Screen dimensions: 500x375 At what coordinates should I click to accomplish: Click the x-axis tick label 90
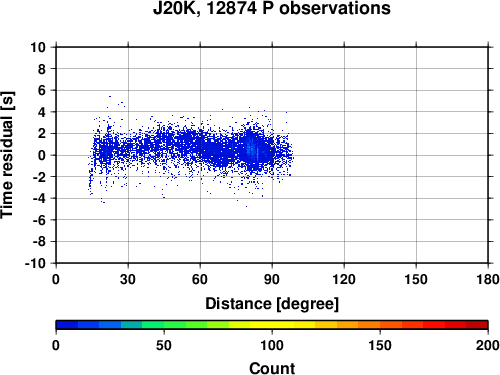[272, 279]
